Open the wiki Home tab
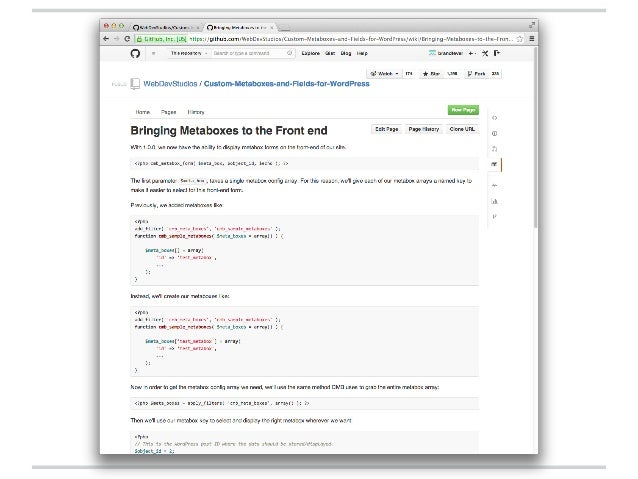Image resolution: width=638 pixels, height=479 pixels. pyautogui.click(x=143, y=112)
